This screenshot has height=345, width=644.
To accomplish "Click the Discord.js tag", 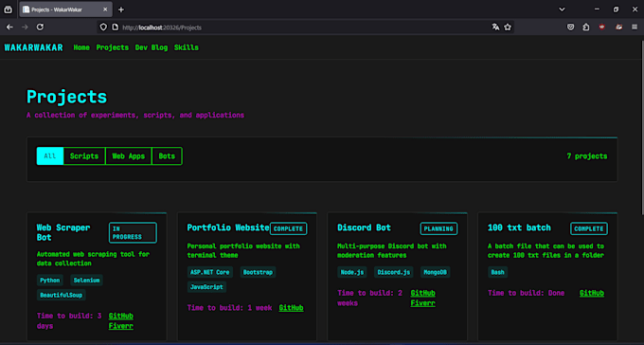I will [393, 272].
